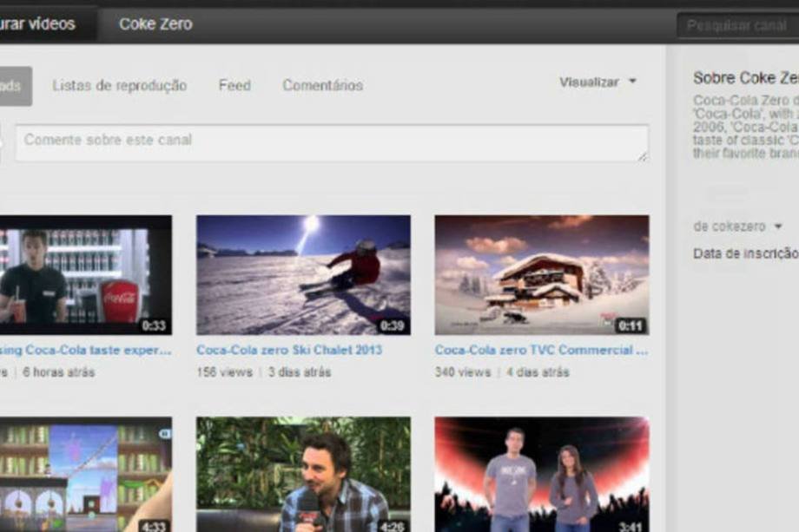Grab the comment box resize handle
The width and height of the screenshot is (799, 532).
[643, 156]
